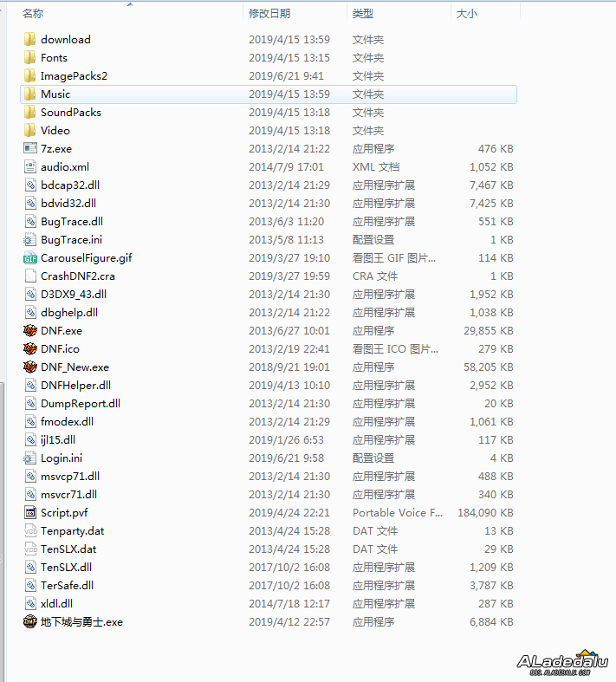Select the CarouselFigure.gif file icon
This screenshot has width=616, height=682.
pyautogui.click(x=30, y=257)
